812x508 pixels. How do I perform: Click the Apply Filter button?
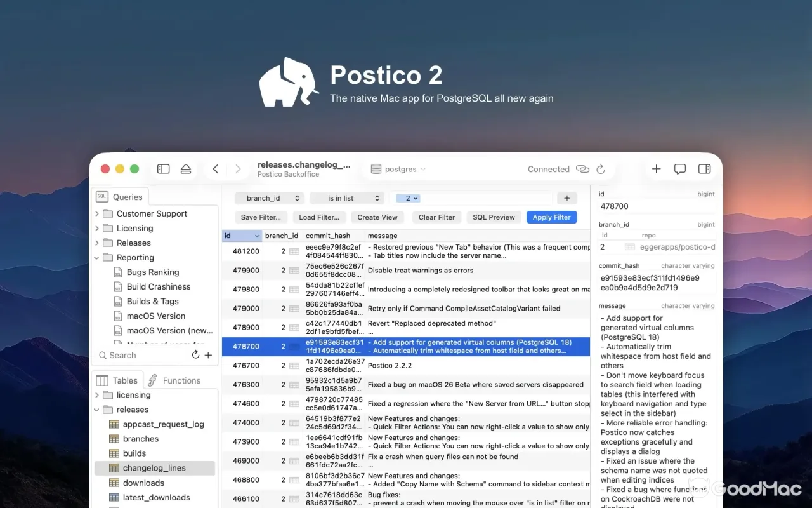[552, 217]
